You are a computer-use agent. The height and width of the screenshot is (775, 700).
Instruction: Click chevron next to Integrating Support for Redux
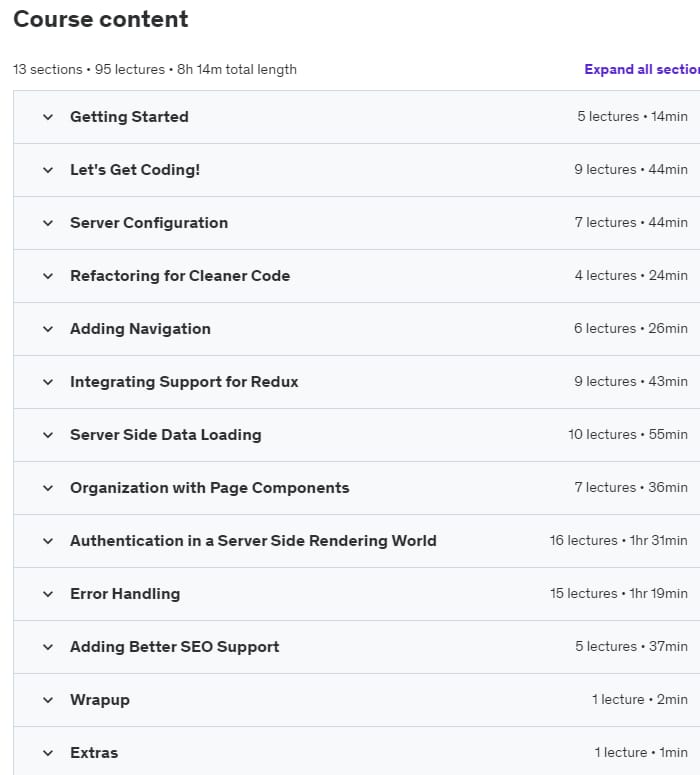tap(48, 382)
